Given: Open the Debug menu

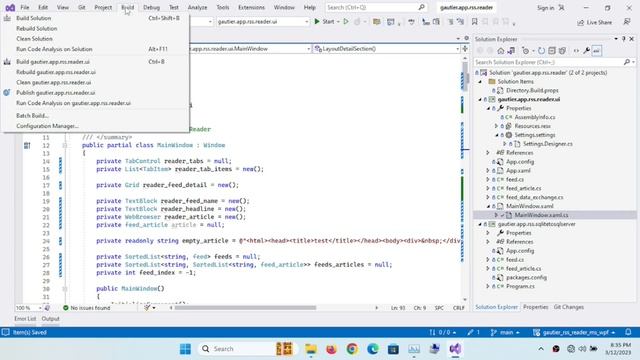Looking at the screenshot, I should point(151,7).
